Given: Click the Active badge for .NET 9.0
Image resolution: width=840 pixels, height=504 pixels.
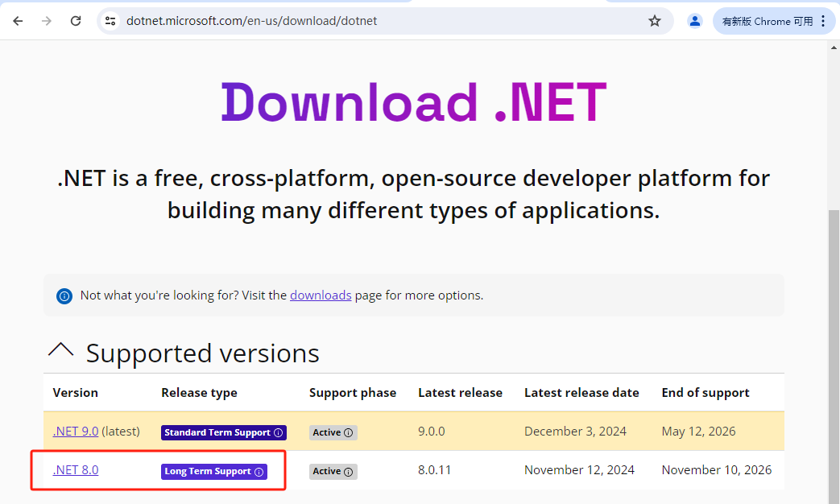Looking at the screenshot, I should coord(333,432).
